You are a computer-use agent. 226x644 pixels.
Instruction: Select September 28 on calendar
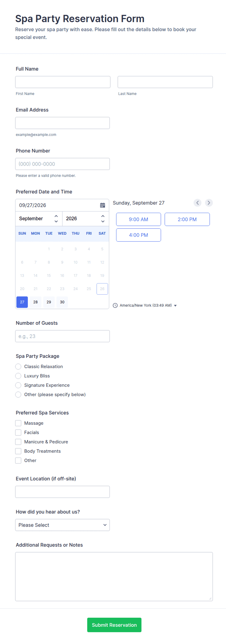point(35,302)
